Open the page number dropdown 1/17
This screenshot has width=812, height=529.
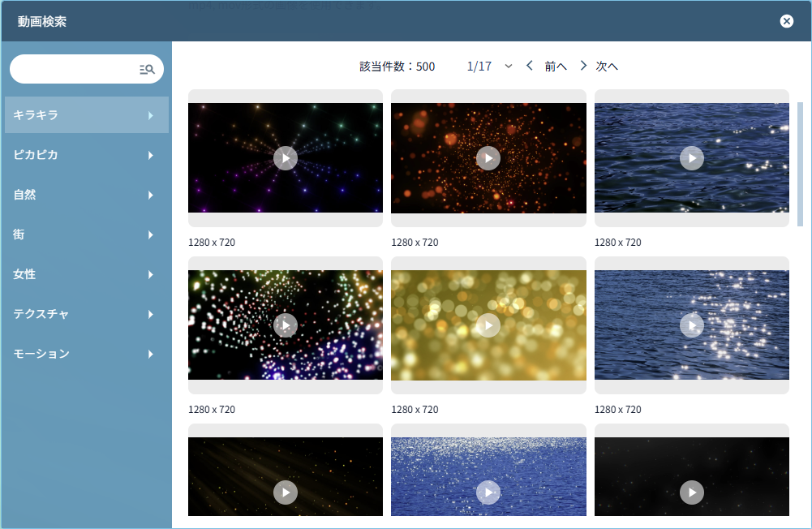489,67
